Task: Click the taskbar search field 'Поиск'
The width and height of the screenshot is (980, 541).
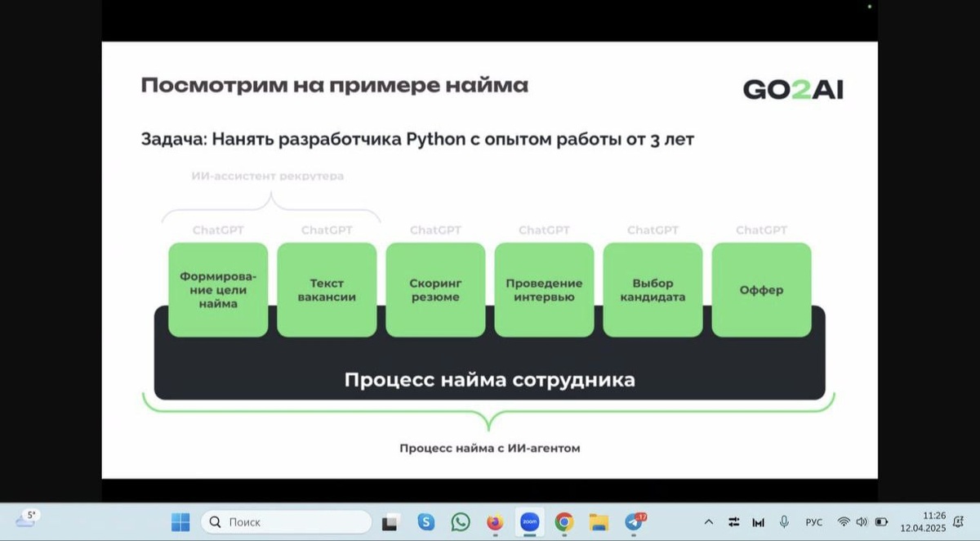Action: tap(286, 521)
